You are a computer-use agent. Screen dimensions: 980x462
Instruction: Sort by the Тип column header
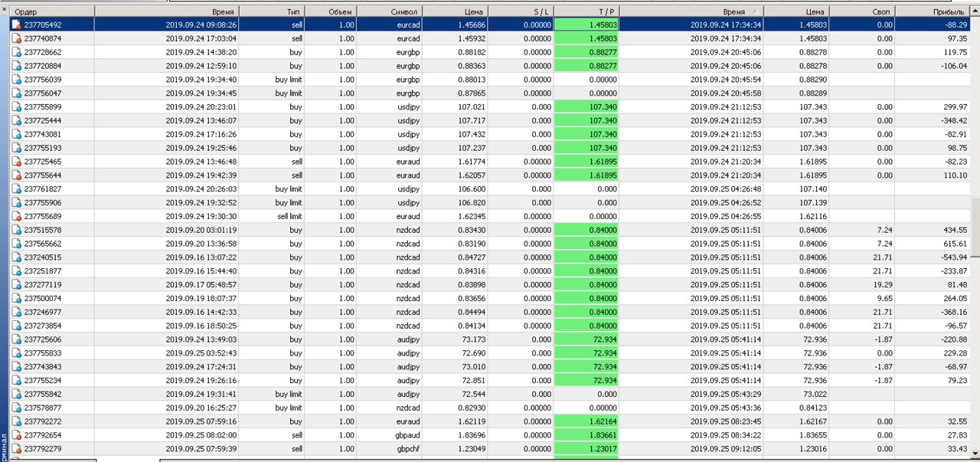272,11
